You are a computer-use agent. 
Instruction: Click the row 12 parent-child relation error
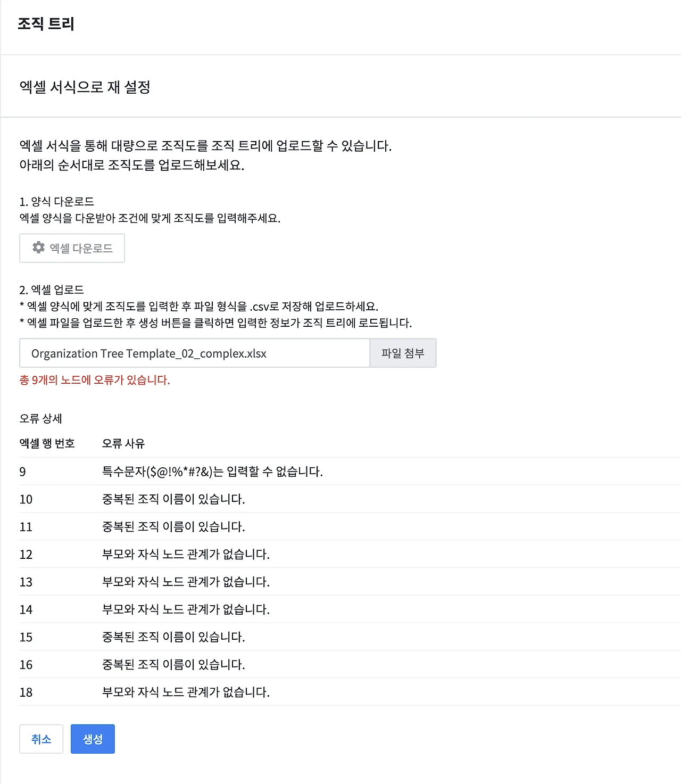(x=186, y=554)
